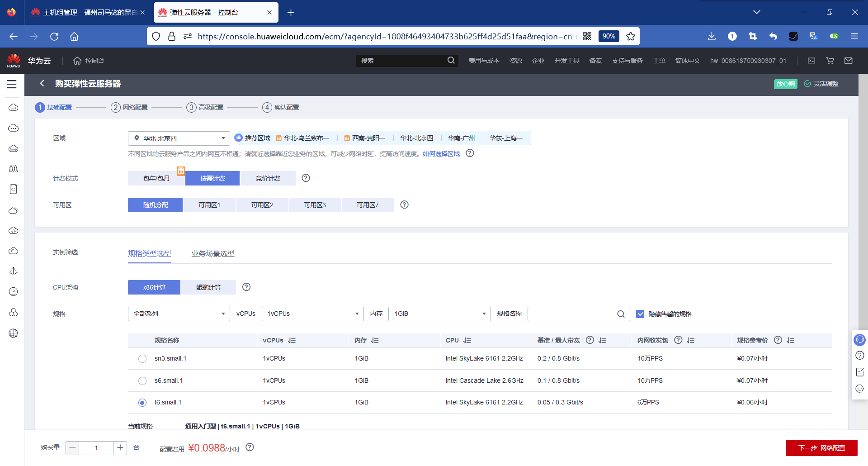868x466 pixels.
Task: Show help for CPU architecture
Action: (246, 287)
